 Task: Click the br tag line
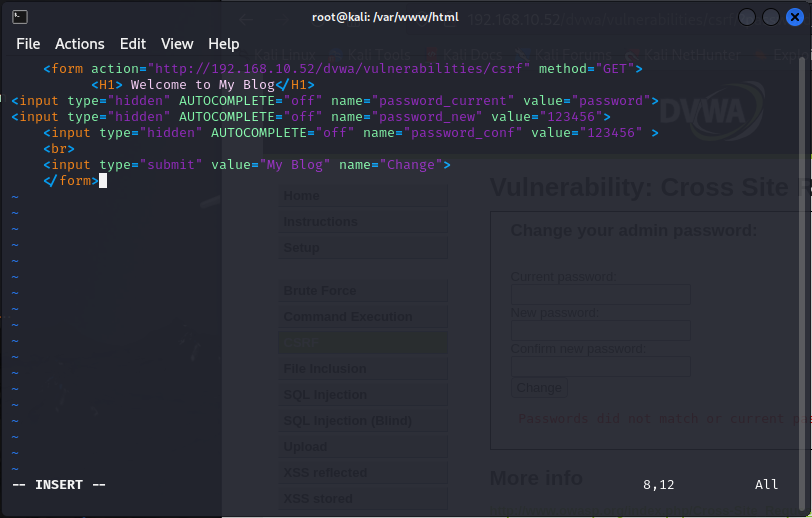(59, 149)
